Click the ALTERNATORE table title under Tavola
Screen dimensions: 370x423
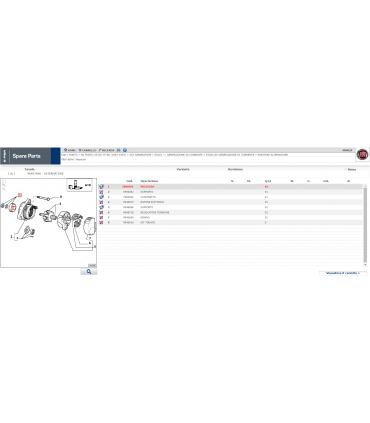45,174
